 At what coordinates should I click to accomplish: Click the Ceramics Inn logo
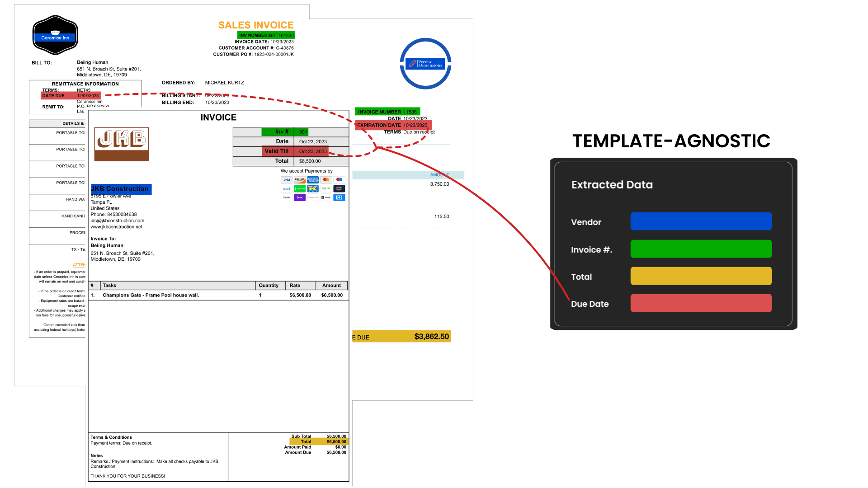click(55, 35)
